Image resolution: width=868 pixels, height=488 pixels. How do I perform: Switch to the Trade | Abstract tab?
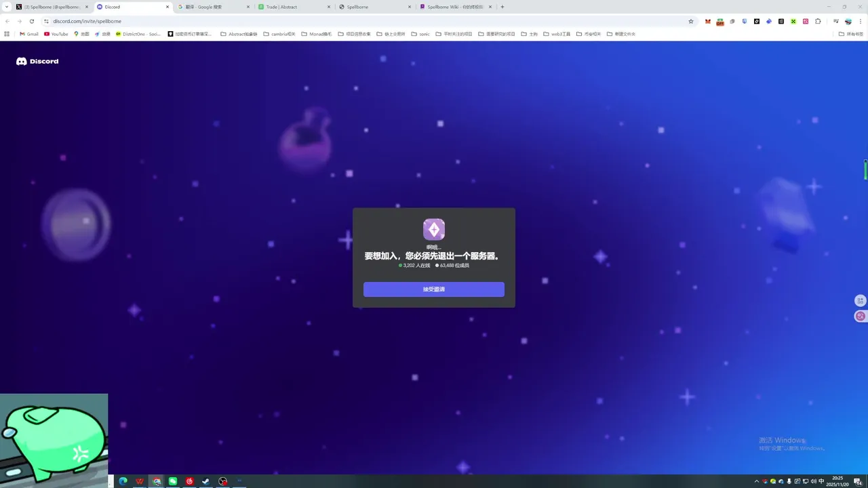[x=294, y=7]
